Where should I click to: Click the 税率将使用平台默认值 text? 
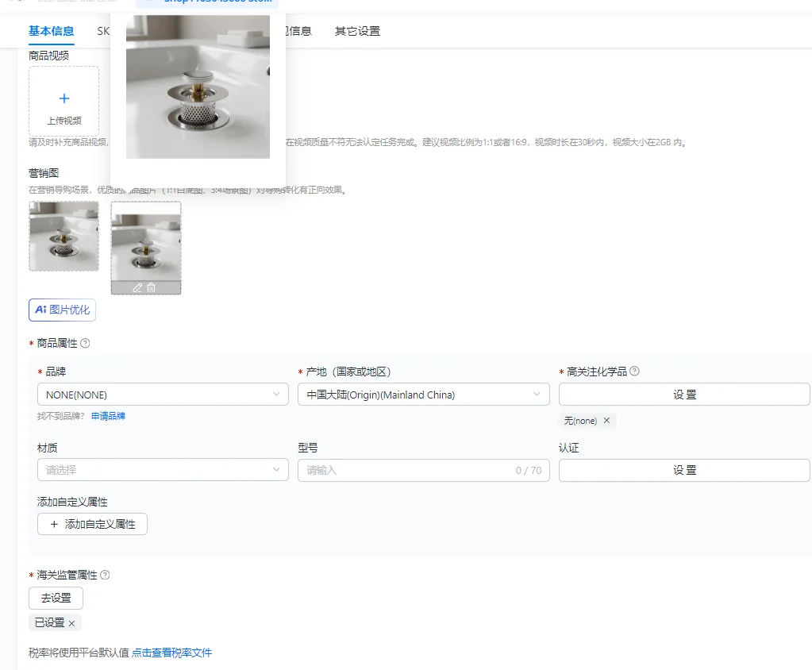79,653
